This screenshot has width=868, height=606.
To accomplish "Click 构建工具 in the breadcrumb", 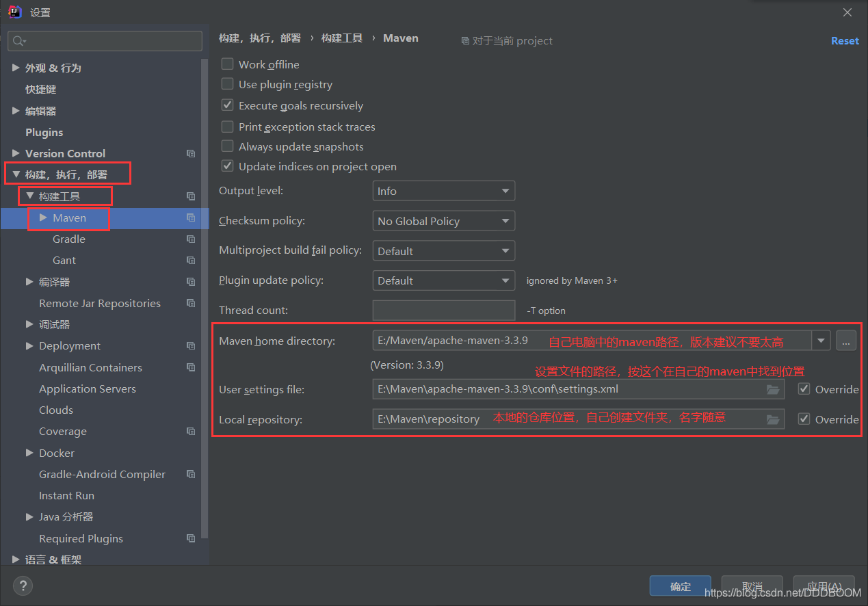I will coord(342,38).
